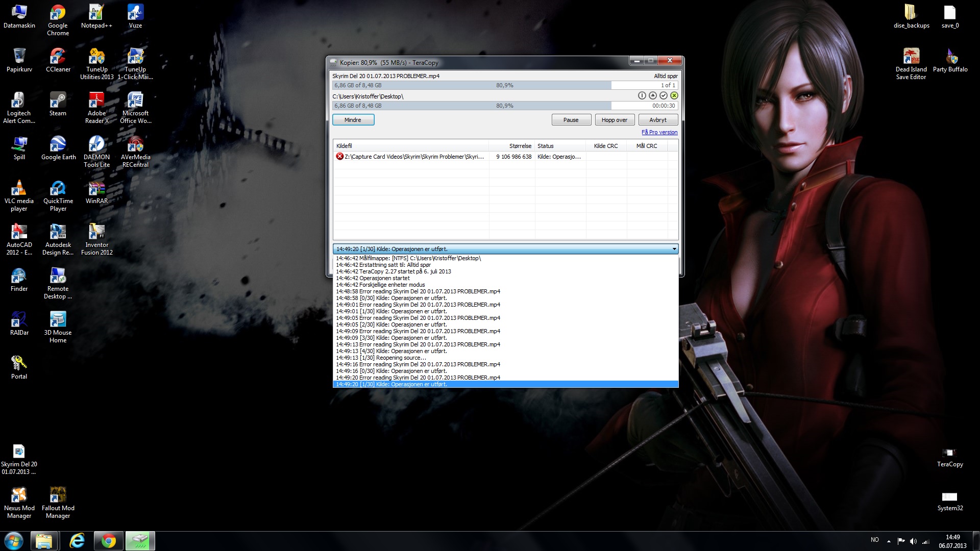
Task: Open Internet Explorer from taskbar
Action: coord(77,541)
